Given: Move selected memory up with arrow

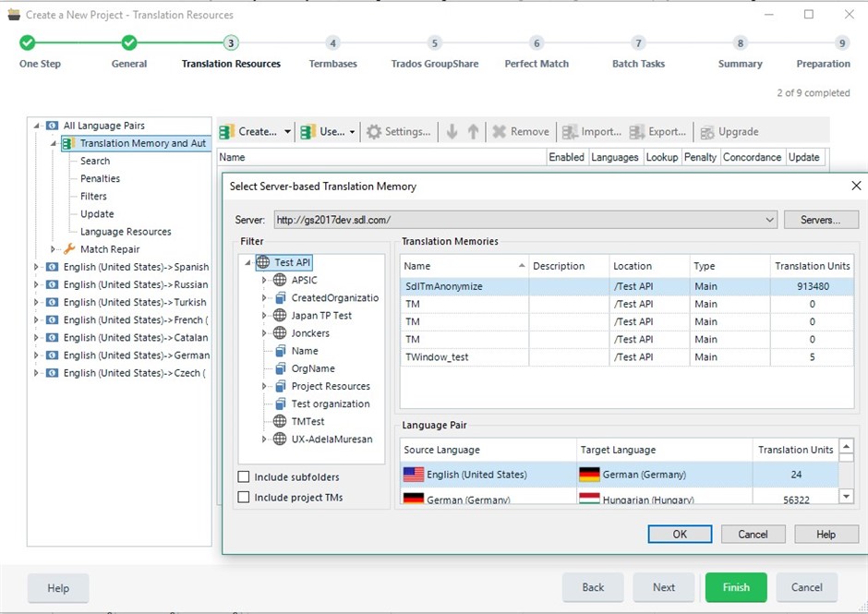Looking at the screenshot, I should 473,132.
